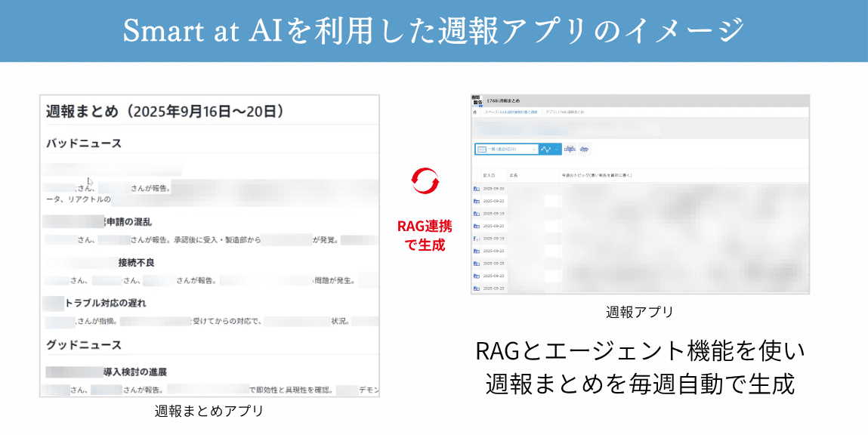Sort by the 記入日 column header
868x435 pixels.
point(489,174)
